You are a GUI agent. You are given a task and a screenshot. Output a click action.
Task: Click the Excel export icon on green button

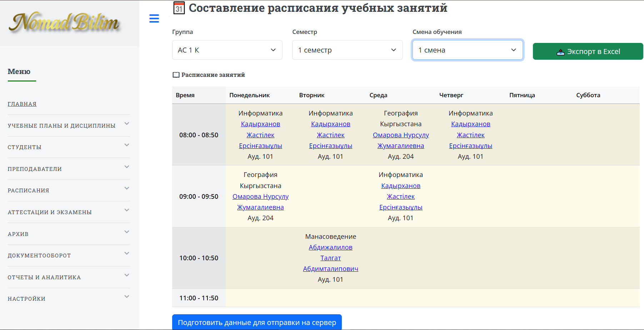[560, 52]
